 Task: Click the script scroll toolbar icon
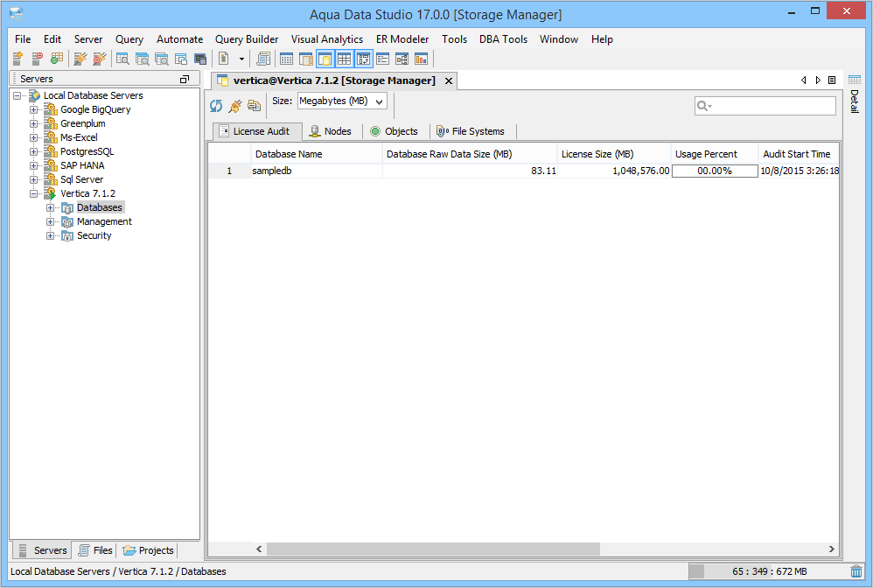click(263, 59)
